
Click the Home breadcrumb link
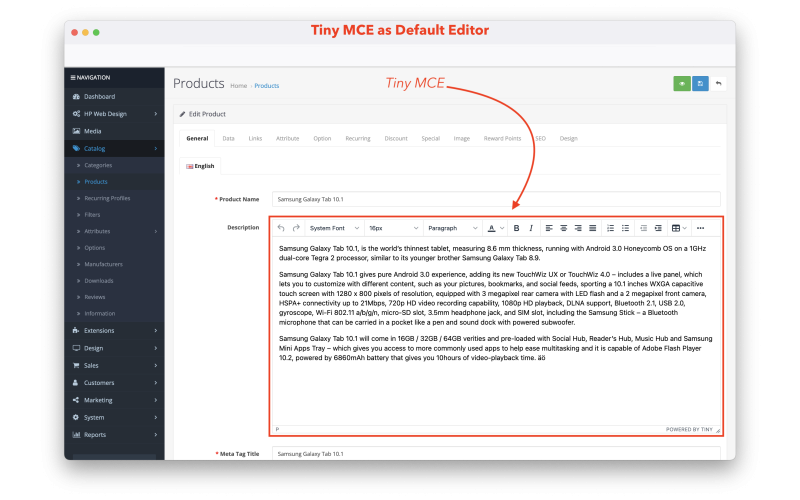point(238,86)
